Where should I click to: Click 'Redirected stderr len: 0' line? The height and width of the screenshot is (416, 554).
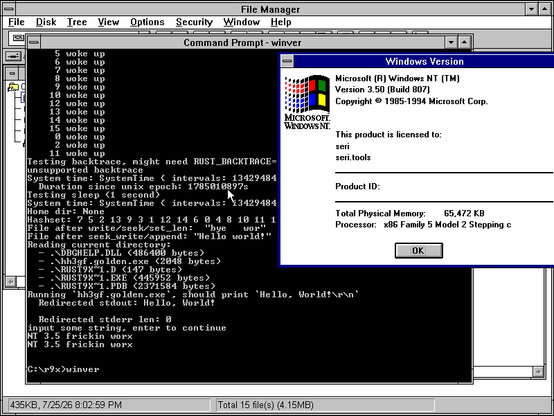coord(105,320)
